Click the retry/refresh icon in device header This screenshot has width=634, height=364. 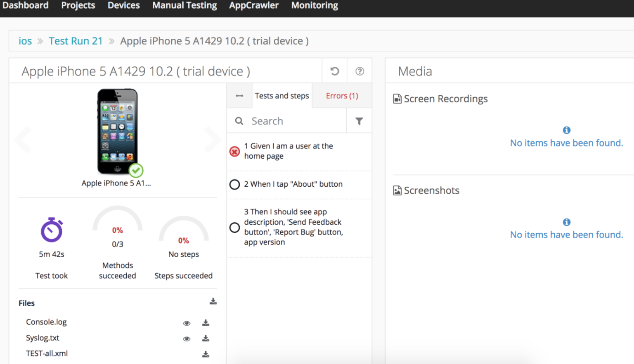click(335, 71)
